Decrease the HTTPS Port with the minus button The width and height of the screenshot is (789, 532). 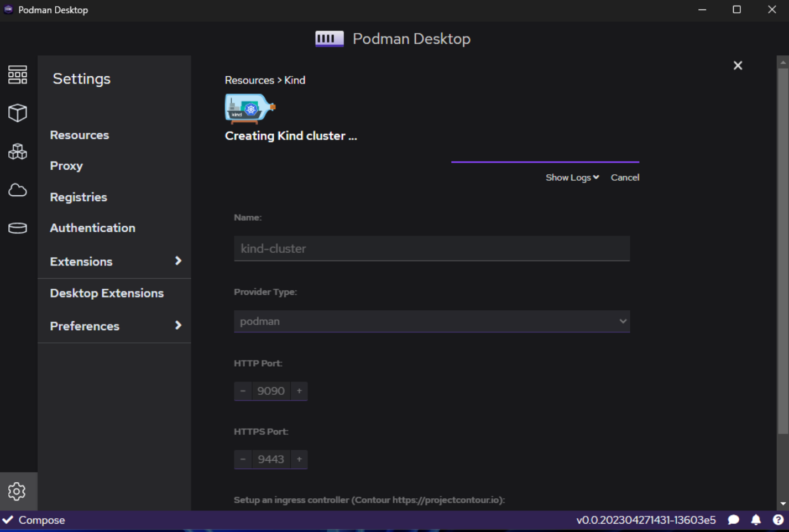tap(242, 459)
